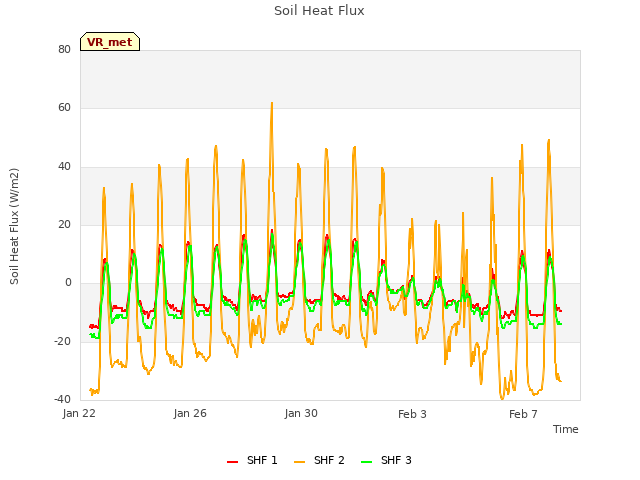
Task: Click the 80 y-axis tick label
Action: 64,49
